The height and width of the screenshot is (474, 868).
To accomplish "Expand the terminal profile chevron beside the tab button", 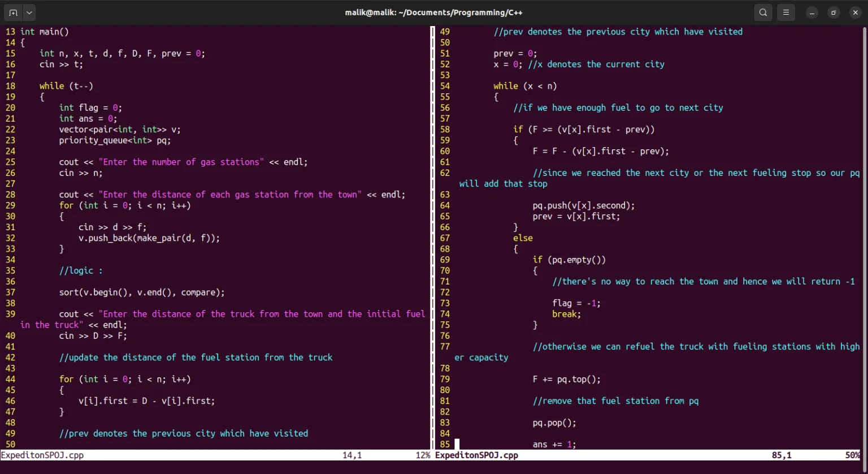I will [x=29, y=12].
